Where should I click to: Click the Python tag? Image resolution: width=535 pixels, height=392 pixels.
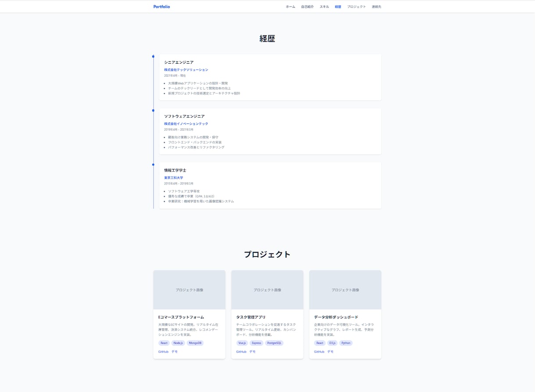click(x=346, y=343)
